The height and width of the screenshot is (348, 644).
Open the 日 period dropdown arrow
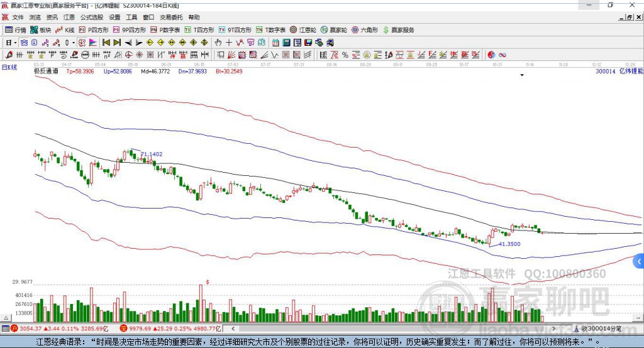click(15, 43)
